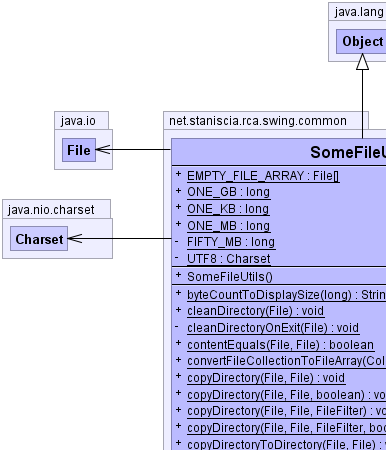The height and width of the screenshot is (450, 386).
Task: Select byteCountToDisplaySize method
Action: tap(286, 295)
